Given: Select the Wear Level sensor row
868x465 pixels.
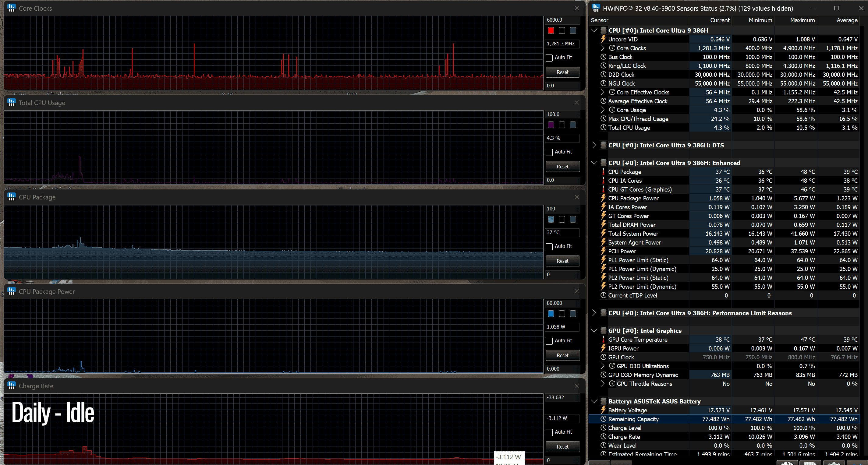Looking at the screenshot, I should [724, 446].
